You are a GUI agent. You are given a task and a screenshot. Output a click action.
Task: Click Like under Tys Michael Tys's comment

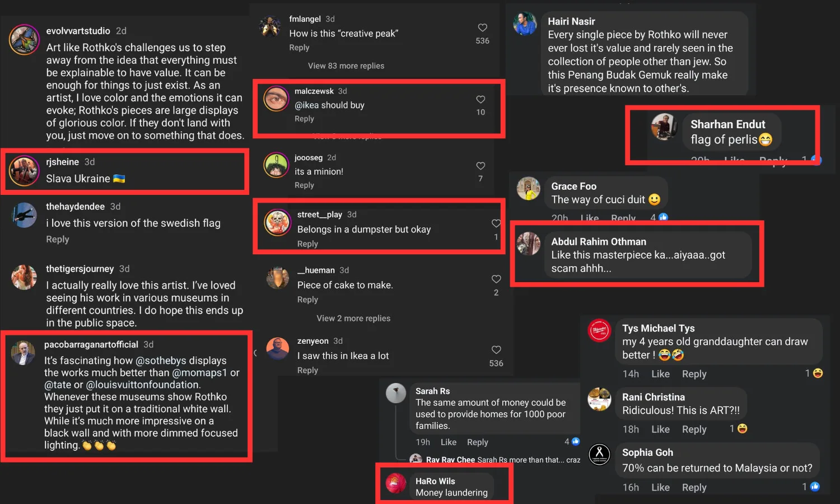pyautogui.click(x=660, y=374)
